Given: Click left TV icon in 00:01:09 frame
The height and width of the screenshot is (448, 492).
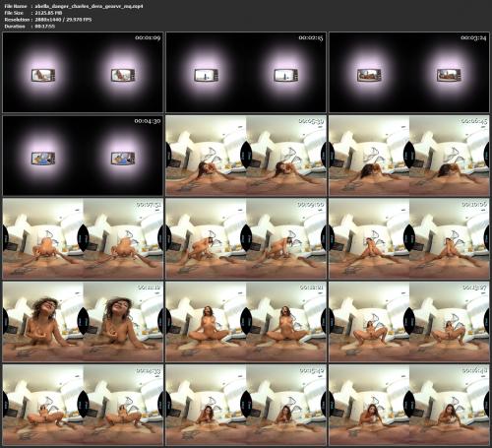Looking at the screenshot, I should [43, 75].
